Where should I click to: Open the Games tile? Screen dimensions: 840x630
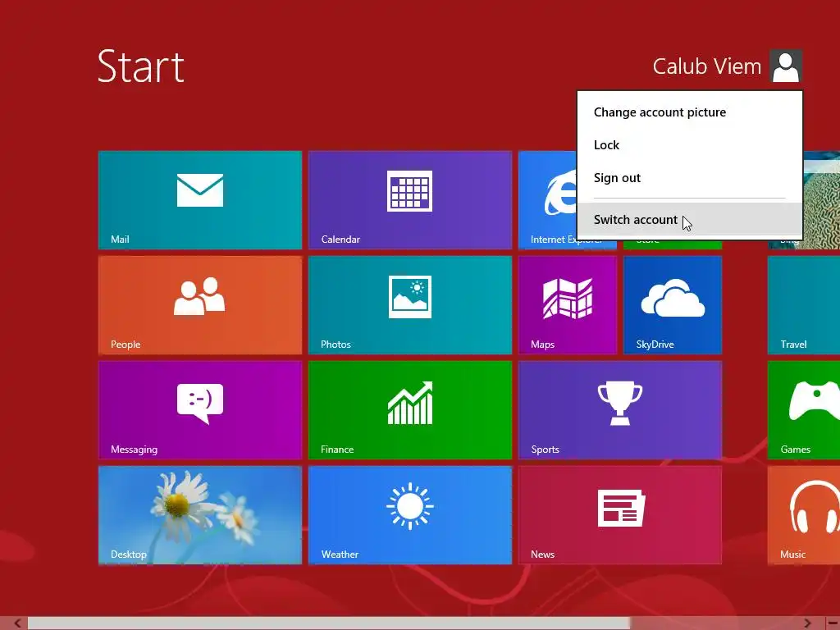pos(804,410)
